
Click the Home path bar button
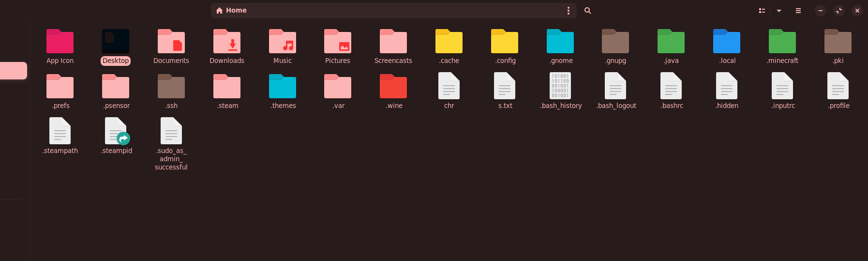click(232, 11)
